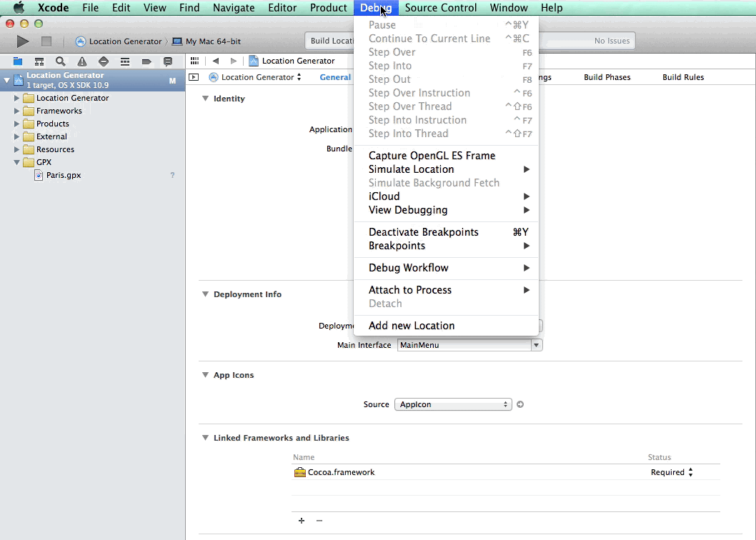Expand the Frameworks folder
The height and width of the screenshot is (540, 756).
[x=16, y=111]
